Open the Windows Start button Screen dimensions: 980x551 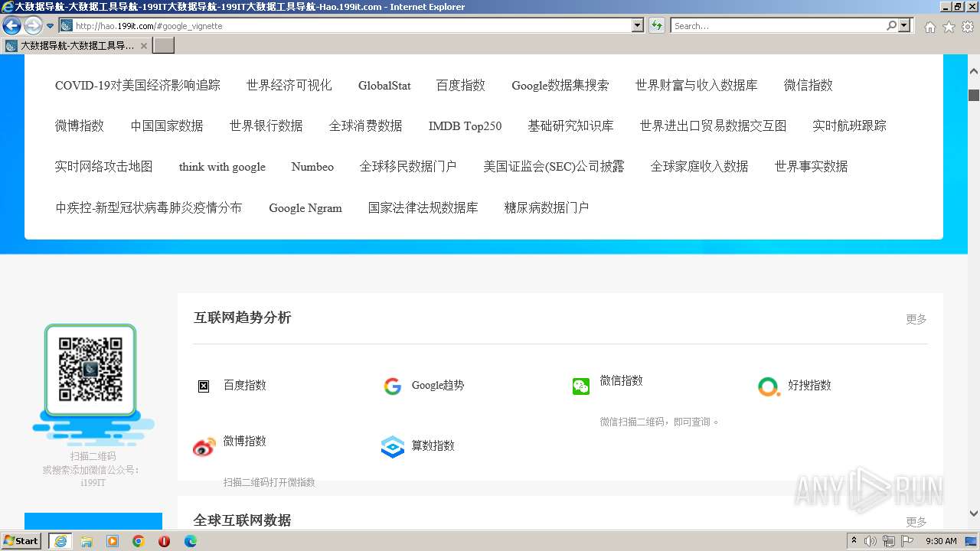tap(21, 541)
